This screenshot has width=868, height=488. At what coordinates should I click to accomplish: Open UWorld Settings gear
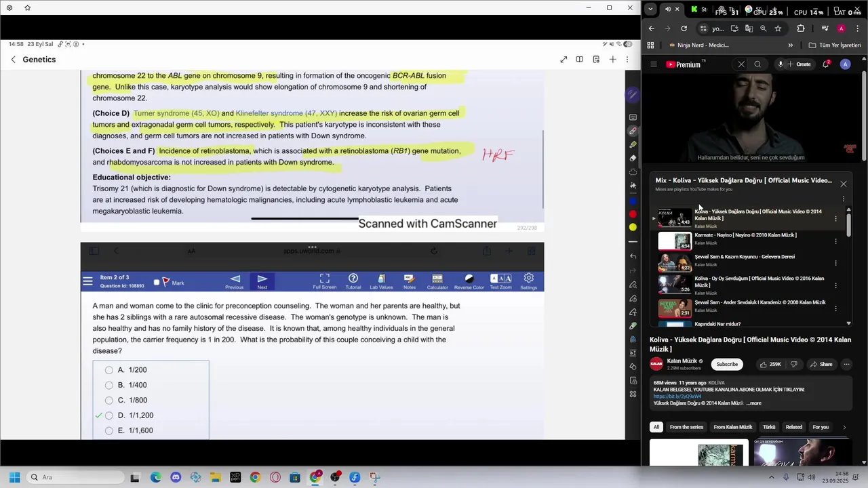tap(529, 282)
